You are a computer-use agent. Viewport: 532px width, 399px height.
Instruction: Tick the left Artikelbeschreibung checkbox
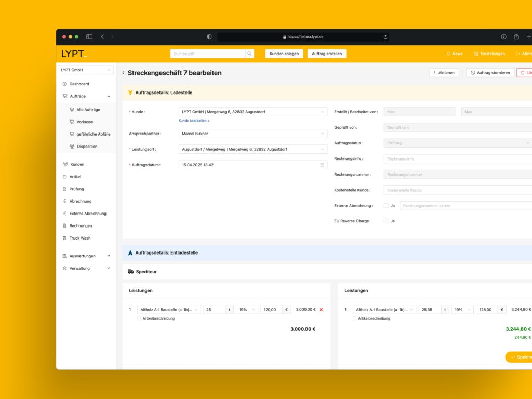click(x=139, y=318)
